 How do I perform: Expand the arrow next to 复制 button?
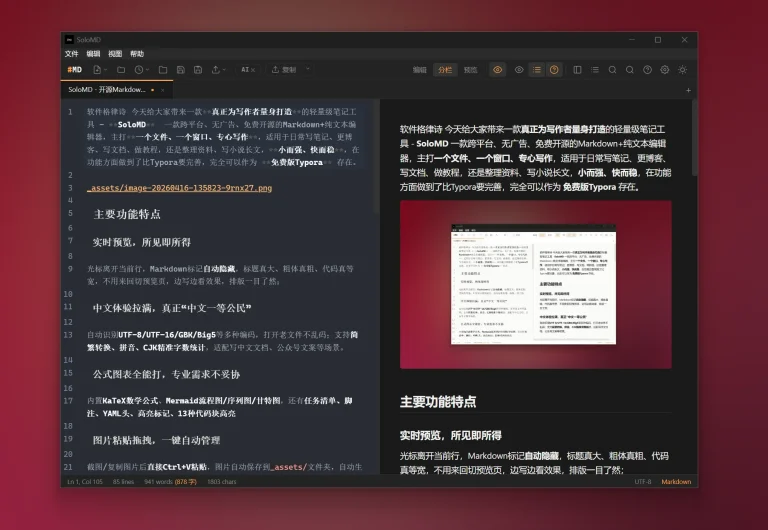[x=307, y=70]
